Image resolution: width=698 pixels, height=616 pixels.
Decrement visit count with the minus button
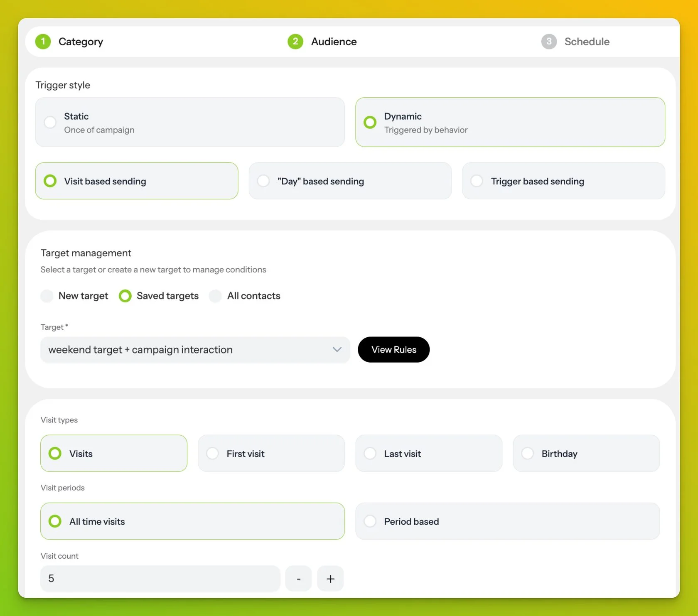tap(298, 578)
